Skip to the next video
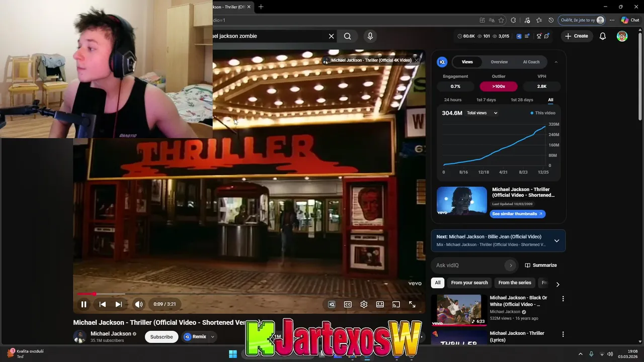 click(x=119, y=304)
